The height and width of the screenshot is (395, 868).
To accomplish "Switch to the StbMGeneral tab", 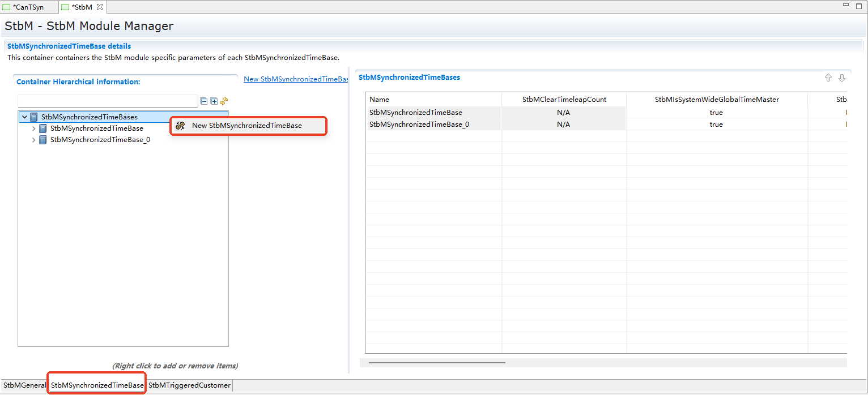I will [x=24, y=385].
